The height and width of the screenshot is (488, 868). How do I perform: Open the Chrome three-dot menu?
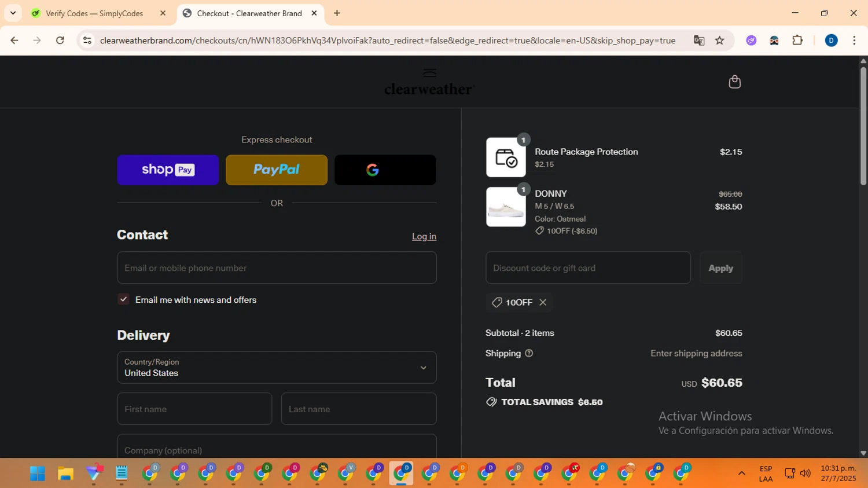pos(854,41)
